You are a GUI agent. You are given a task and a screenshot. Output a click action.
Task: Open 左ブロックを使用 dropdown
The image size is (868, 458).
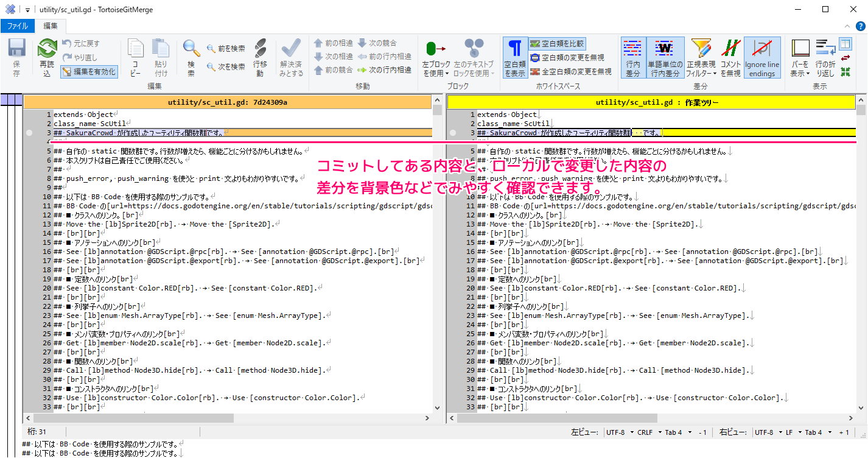point(436,58)
